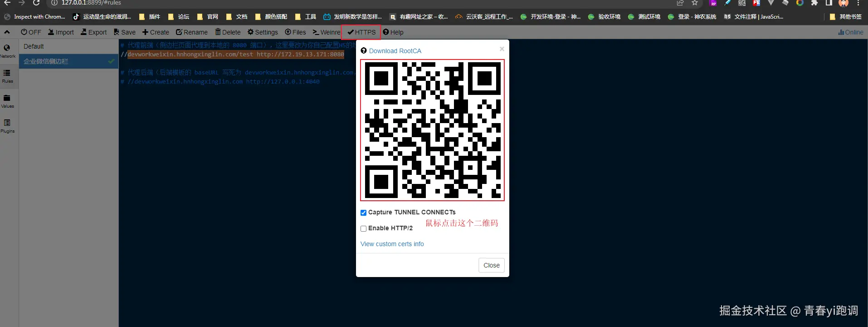Open the Help menu item

[393, 32]
